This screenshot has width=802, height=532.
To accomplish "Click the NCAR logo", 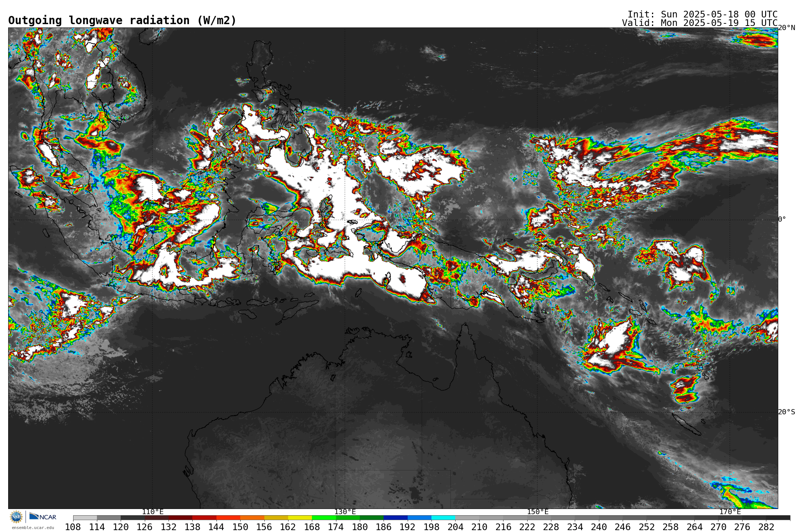I will [43, 516].
